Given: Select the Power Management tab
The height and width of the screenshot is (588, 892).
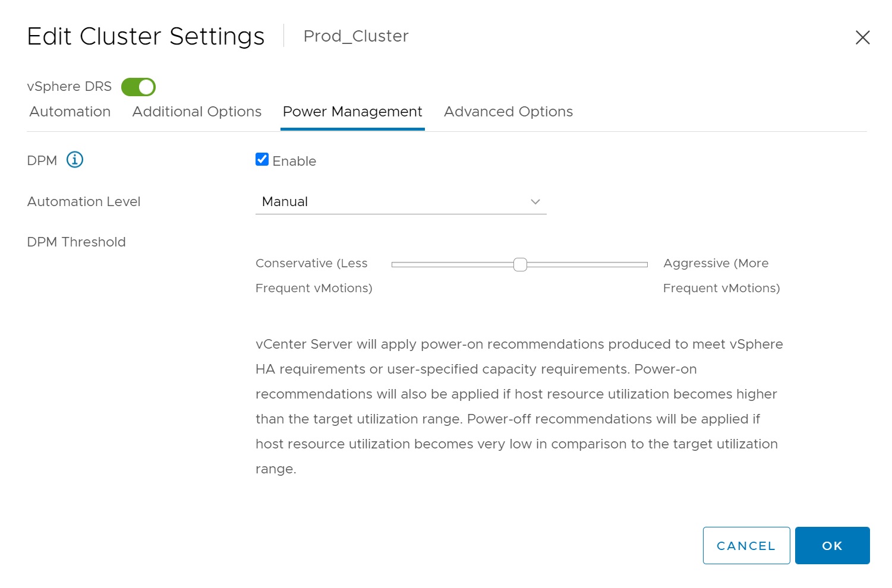Looking at the screenshot, I should tap(352, 112).
